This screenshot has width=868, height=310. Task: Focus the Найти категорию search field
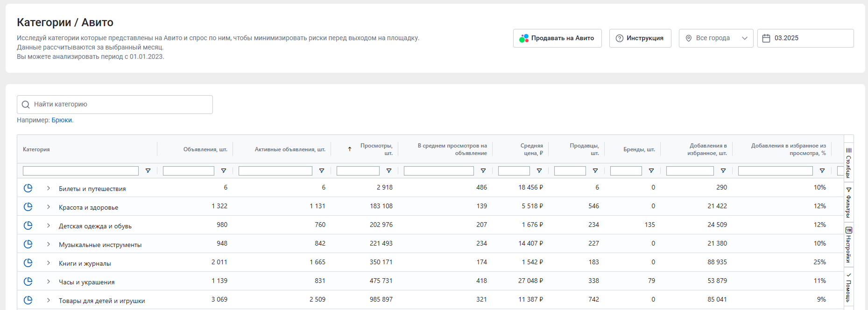tap(115, 105)
